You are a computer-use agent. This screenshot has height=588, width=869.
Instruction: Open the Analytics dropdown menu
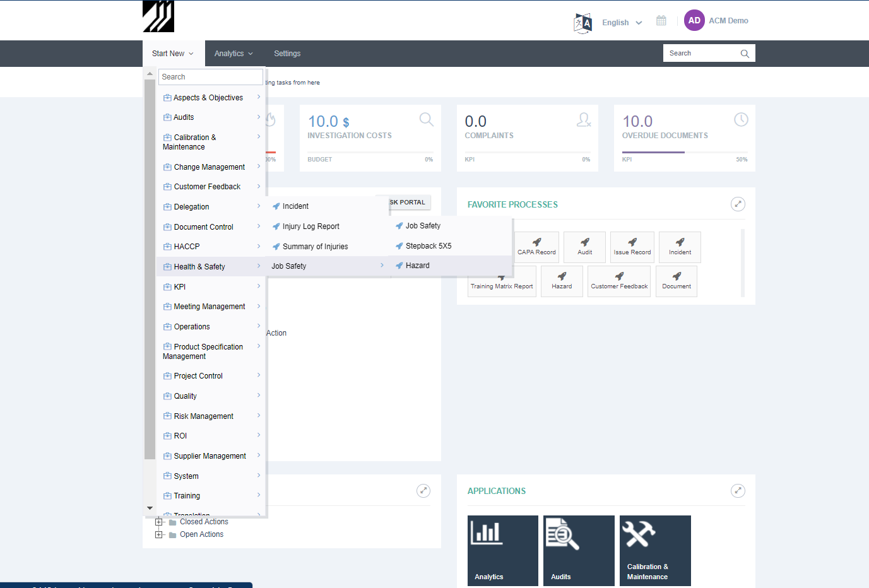[x=234, y=54]
